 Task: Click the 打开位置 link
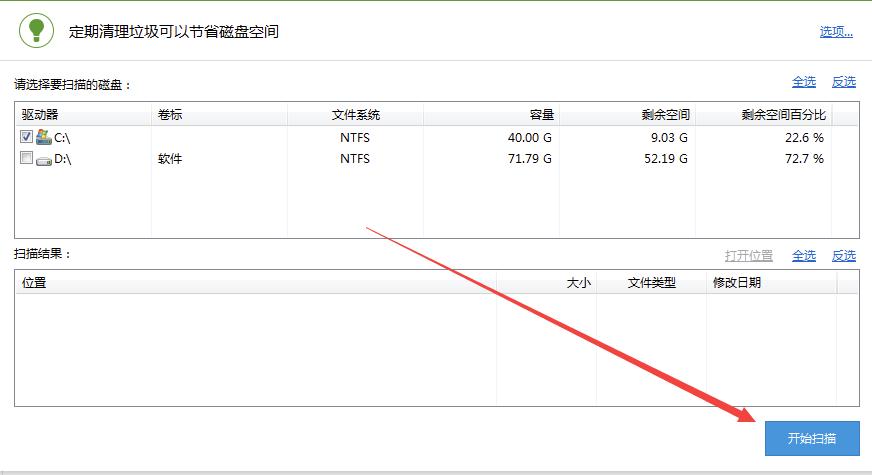[749, 256]
